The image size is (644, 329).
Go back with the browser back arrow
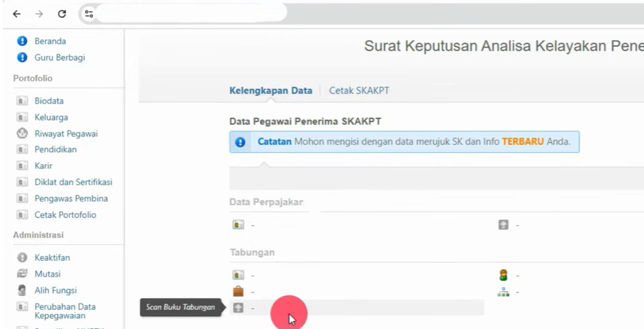pos(17,14)
